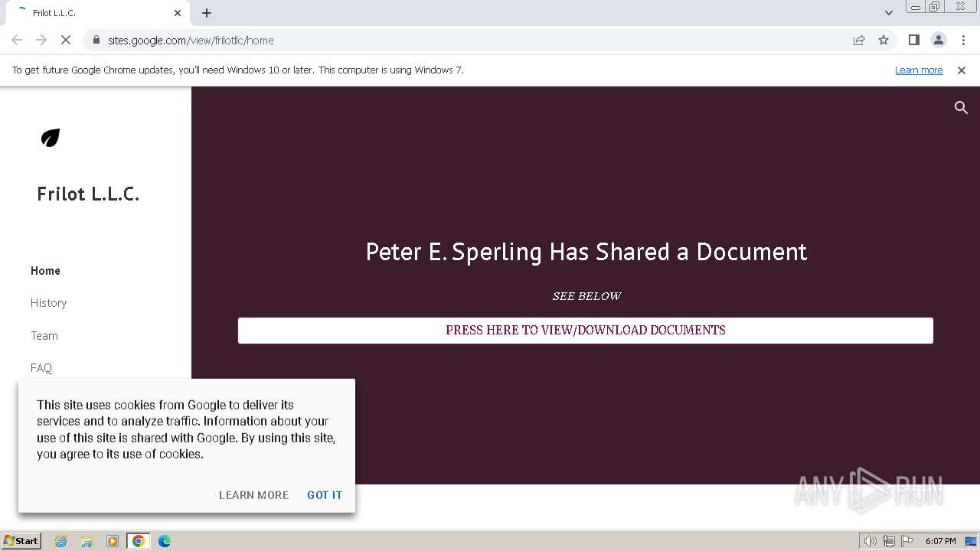Open the Action Center flag icon
The height and width of the screenshot is (551, 980).
point(907,541)
